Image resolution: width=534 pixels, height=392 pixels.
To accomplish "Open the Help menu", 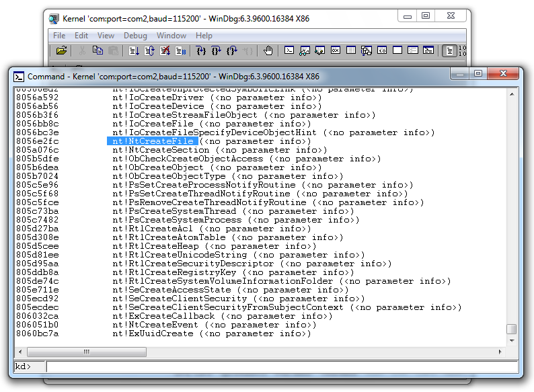I will tap(204, 36).
